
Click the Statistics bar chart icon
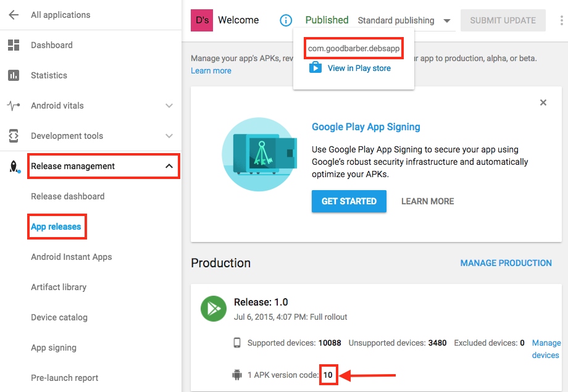pyautogui.click(x=14, y=75)
